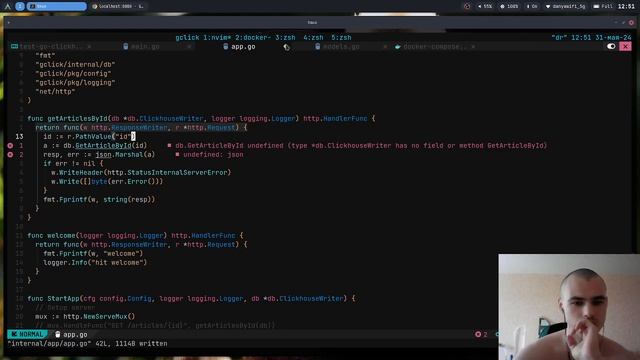The image size is (640, 360).
Task: Click the error count 2 in the statusline
Action: click(x=481, y=334)
